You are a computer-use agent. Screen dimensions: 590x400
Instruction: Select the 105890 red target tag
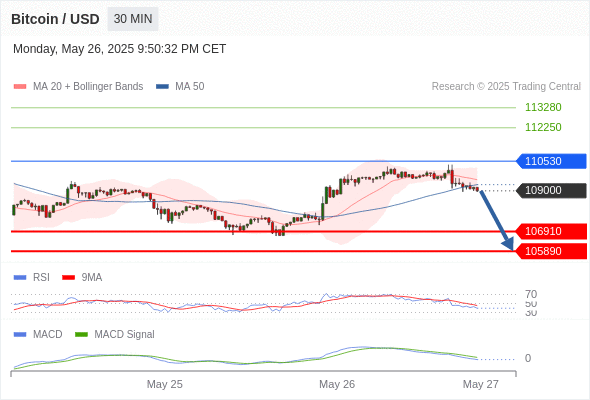pyautogui.click(x=551, y=251)
